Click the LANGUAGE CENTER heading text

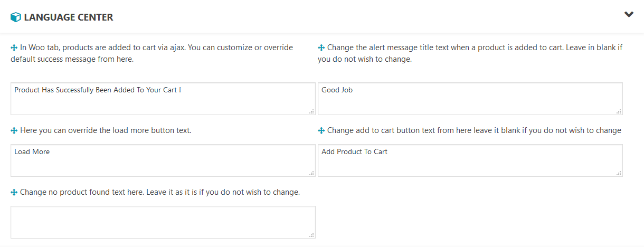click(x=69, y=17)
